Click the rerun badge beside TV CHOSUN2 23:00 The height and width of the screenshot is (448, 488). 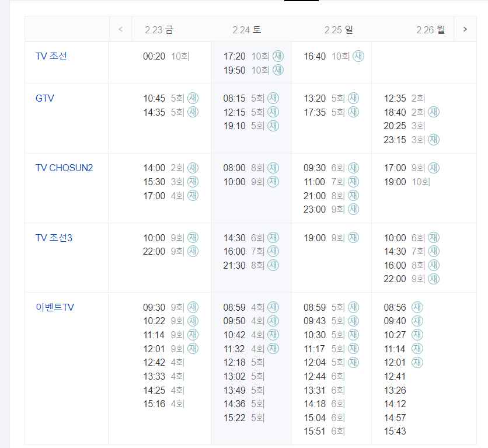coord(353,209)
